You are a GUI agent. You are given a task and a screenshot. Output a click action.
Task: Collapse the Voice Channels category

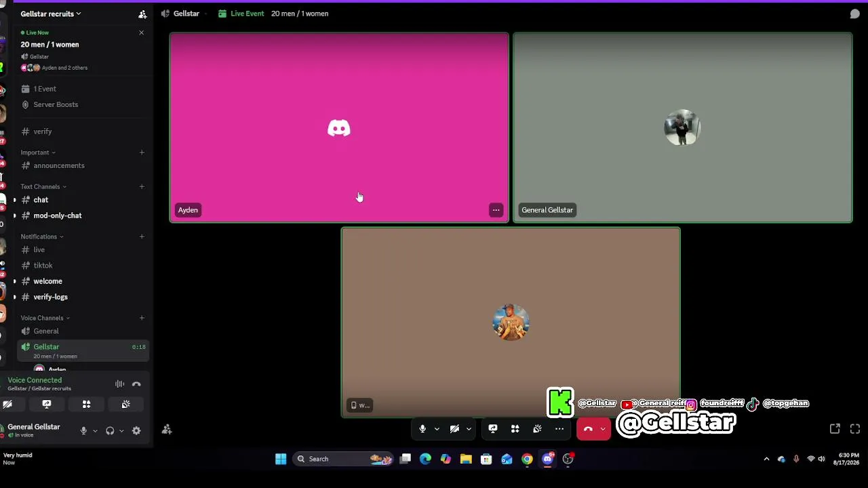(45, 318)
